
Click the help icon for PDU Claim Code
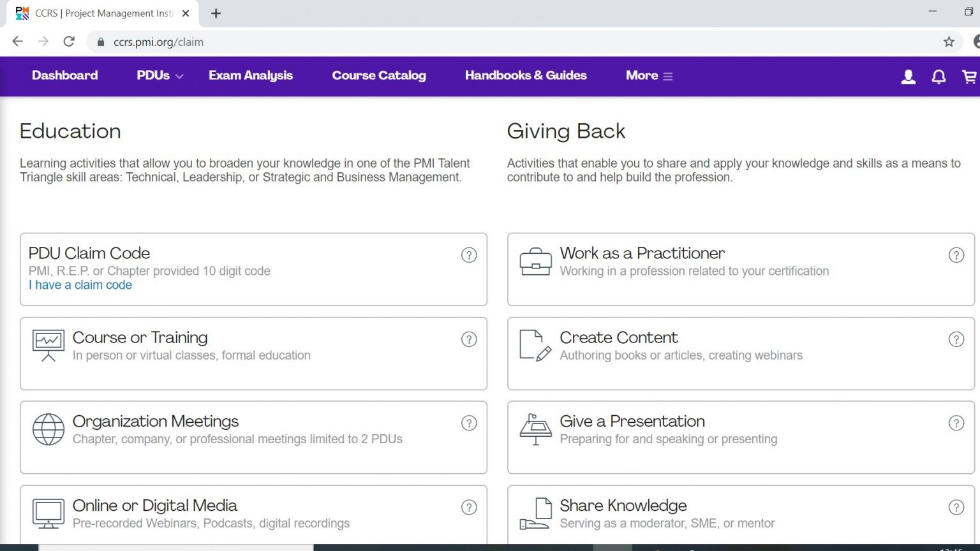(x=469, y=255)
